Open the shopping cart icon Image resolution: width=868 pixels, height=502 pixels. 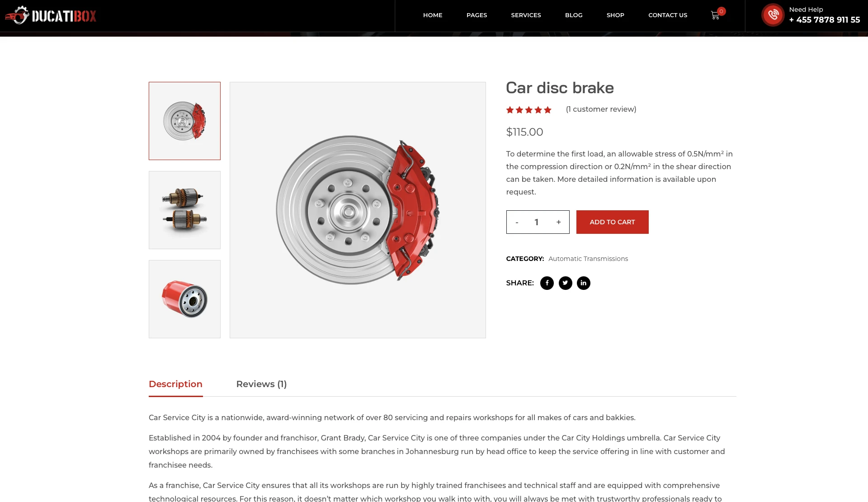[x=715, y=15]
